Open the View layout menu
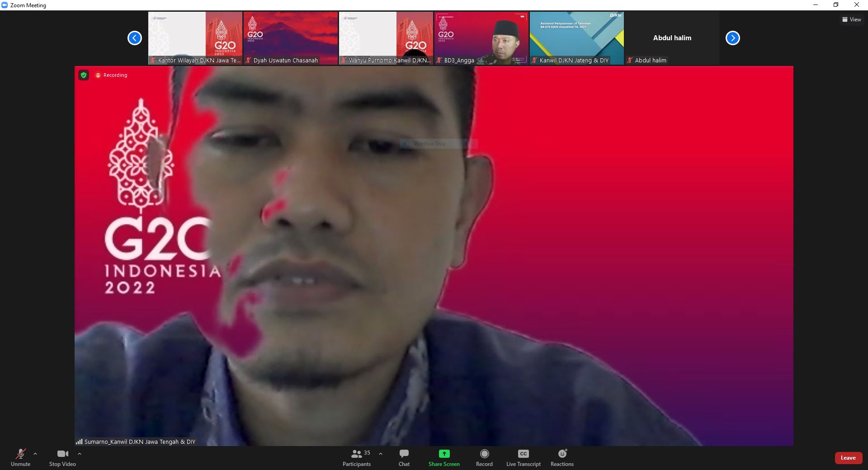Image resolution: width=868 pixels, height=470 pixels. 851,19
